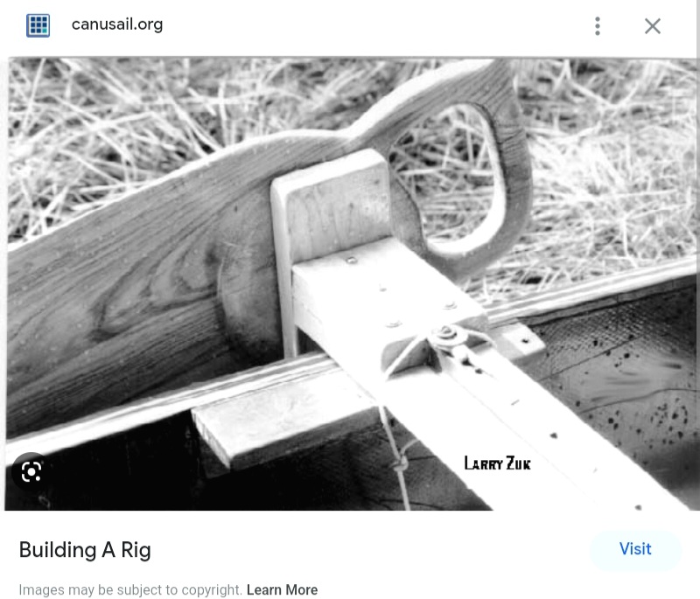The height and width of the screenshot is (599, 700).
Task: Expand the vertical ellipsis overflow menu
Action: tap(598, 26)
